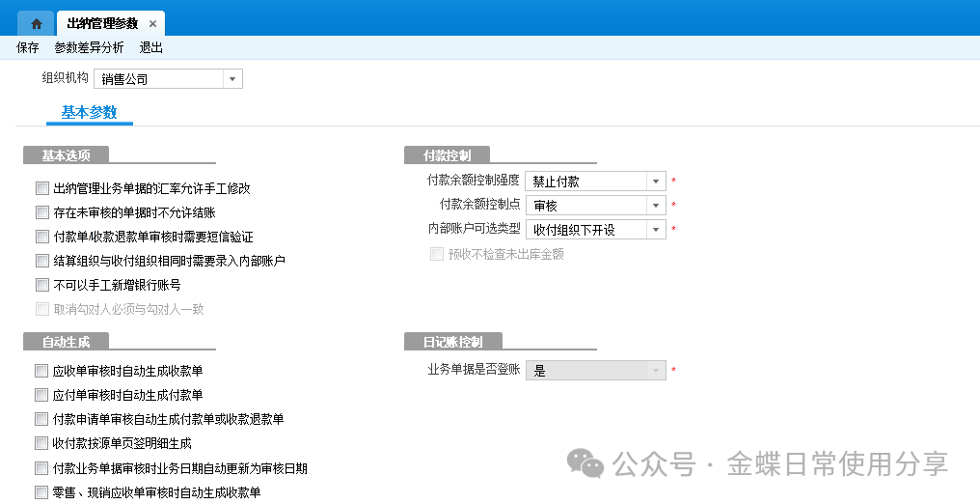This screenshot has width=980, height=504.
Task: Enable 应付单审核时自动生成付款单 checkbox
Action: [x=41, y=395]
